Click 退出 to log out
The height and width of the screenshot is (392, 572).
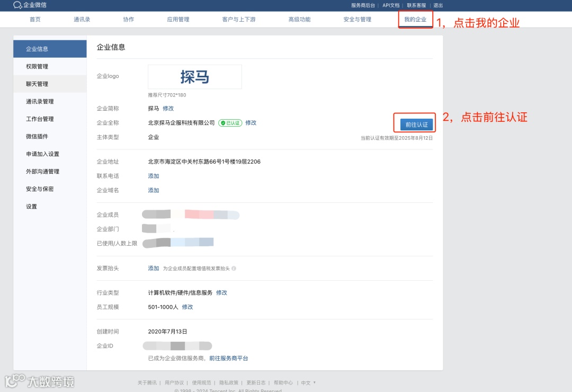click(438, 5)
